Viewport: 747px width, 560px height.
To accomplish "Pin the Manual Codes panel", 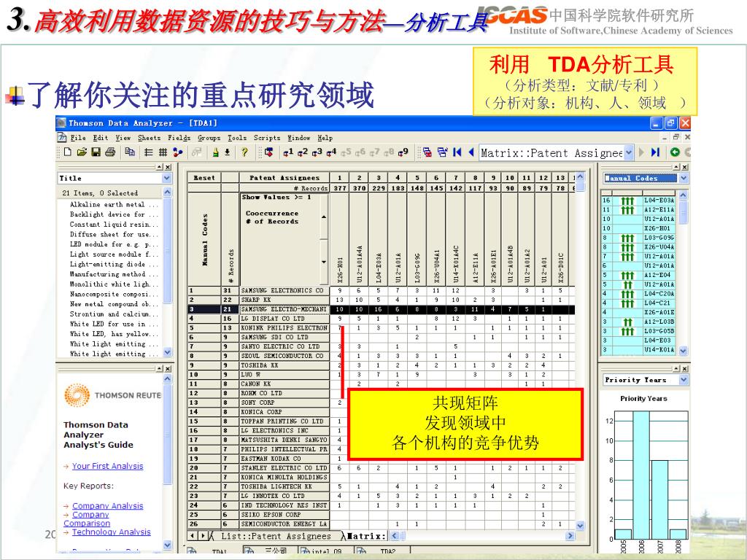I will pyautogui.click(x=676, y=167).
